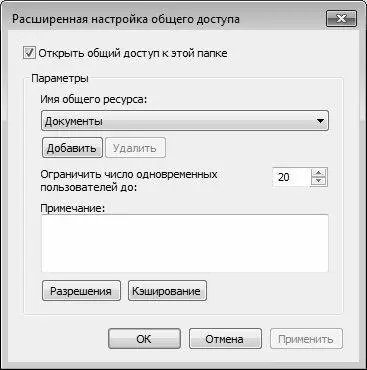Image resolution: width=367 pixels, height=370 pixels.
Task: Cancel with the 'Отмена' button
Action: 225,339
